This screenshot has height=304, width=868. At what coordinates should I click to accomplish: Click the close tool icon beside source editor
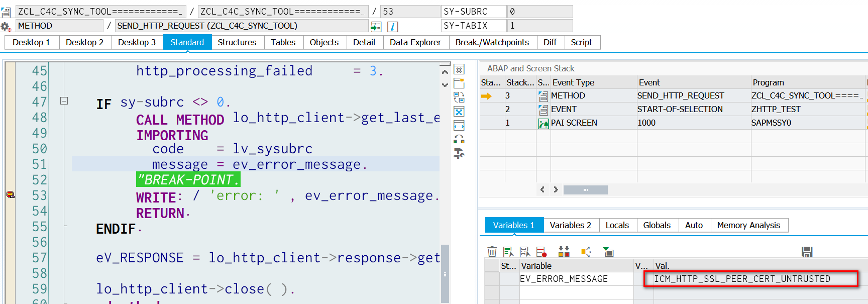click(459, 69)
